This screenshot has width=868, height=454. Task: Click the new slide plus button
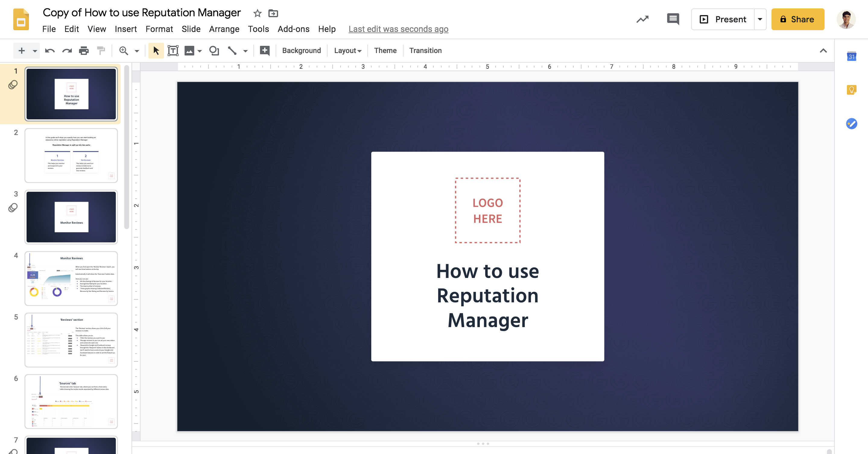[22, 51]
